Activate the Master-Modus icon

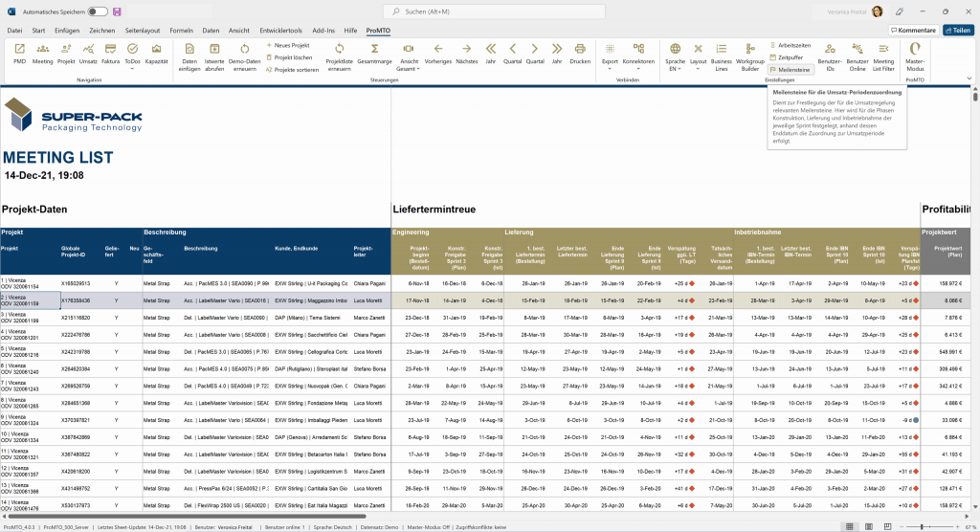[915, 53]
